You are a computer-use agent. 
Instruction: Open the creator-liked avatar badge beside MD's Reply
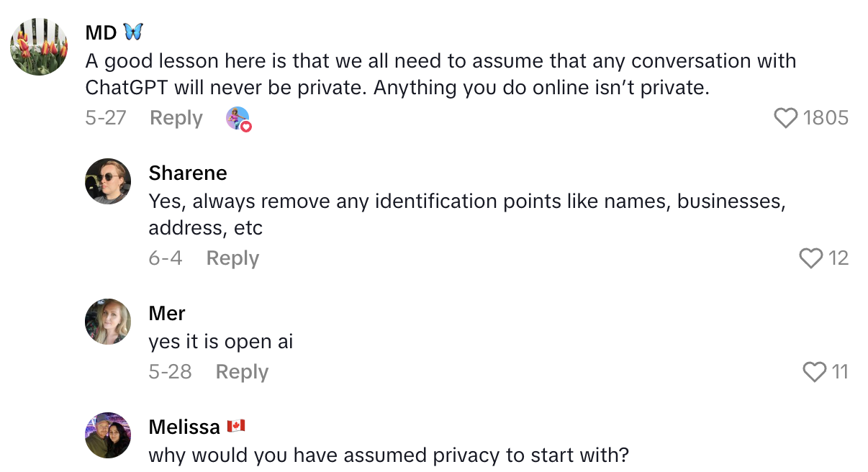238,119
